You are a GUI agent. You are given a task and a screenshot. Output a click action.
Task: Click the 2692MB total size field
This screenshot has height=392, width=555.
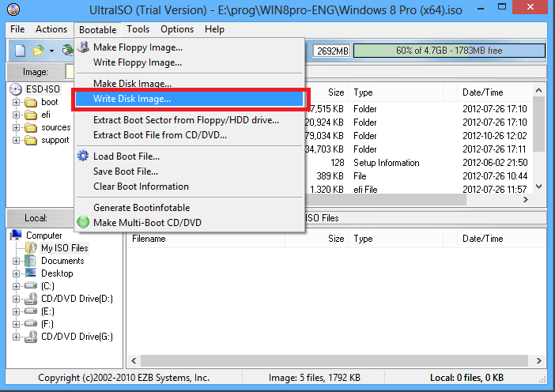[x=331, y=51]
